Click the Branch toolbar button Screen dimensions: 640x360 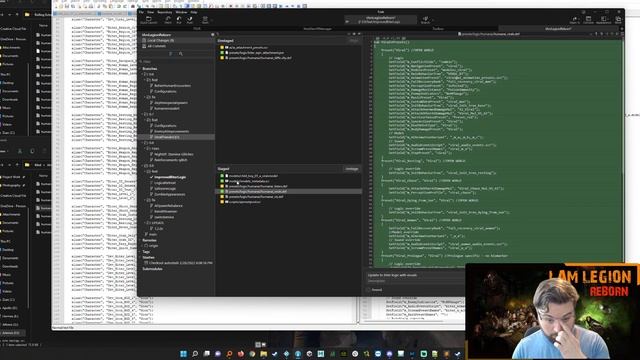(x=425, y=20)
